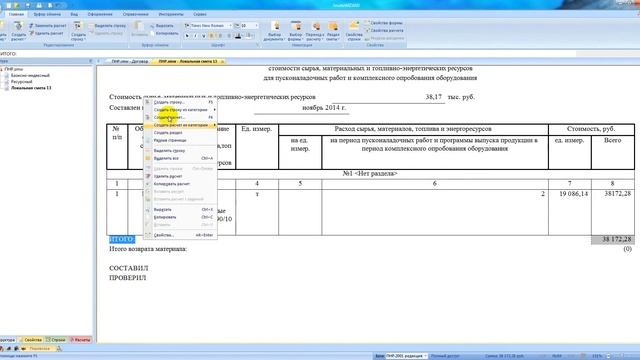
Task: Click Удалить расчет in the ribbon
Action: 46,33
